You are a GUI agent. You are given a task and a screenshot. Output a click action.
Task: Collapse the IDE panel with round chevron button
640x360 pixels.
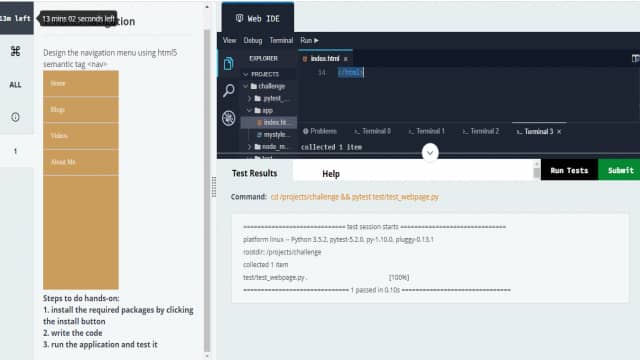(x=430, y=153)
